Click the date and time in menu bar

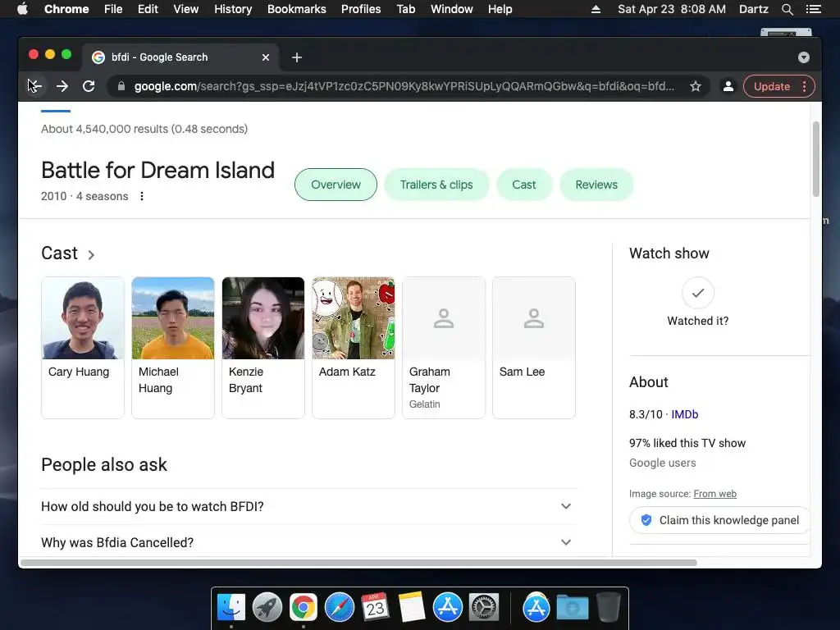672,9
